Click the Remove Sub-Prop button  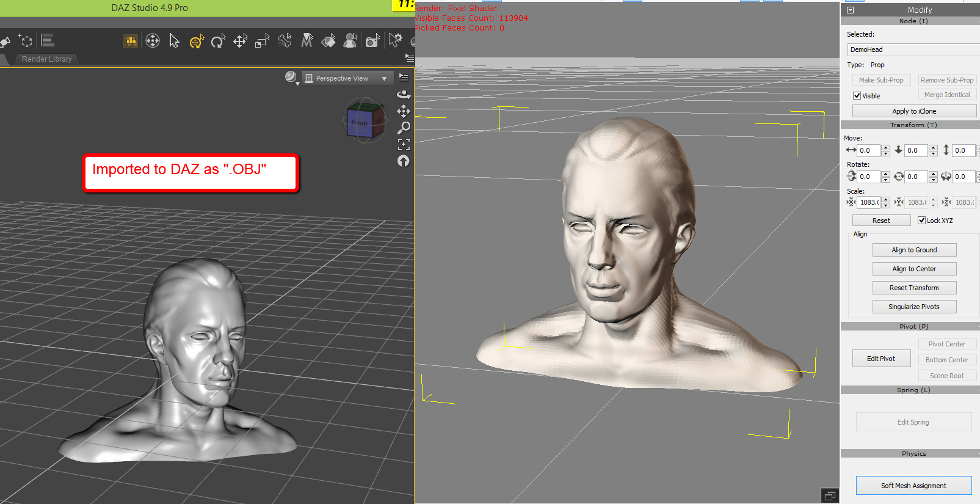[x=947, y=80]
